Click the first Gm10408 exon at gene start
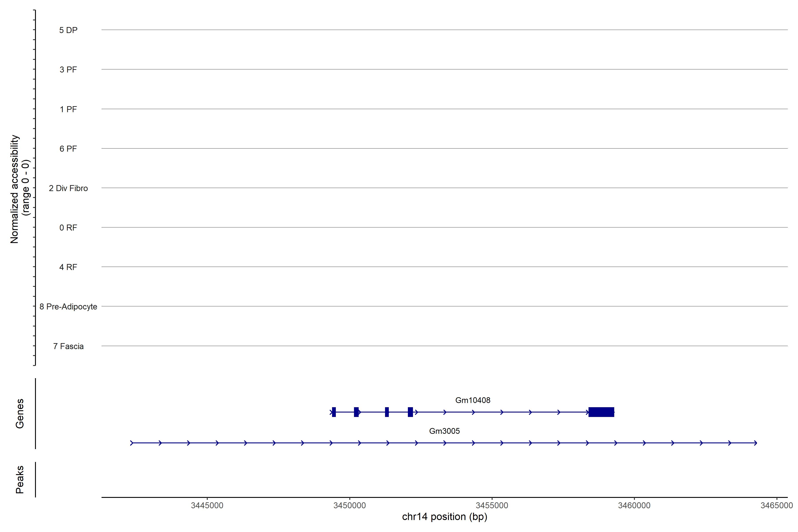798x532 pixels. click(x=334, y=412)
